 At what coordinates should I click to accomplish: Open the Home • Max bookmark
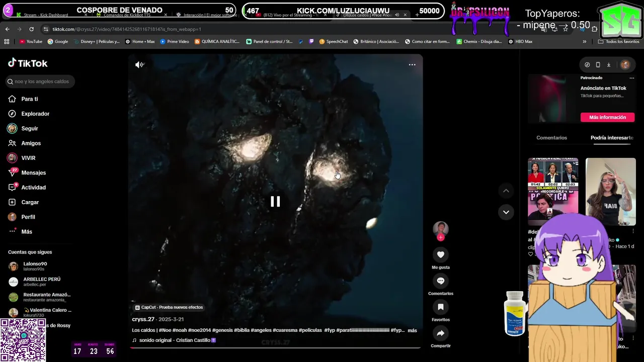[x=140, y=42]
